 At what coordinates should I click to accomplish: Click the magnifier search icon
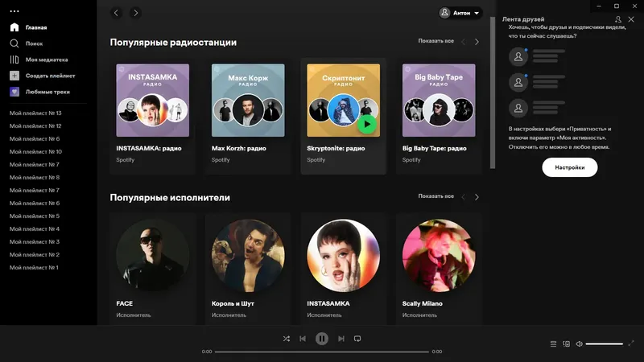[x=14, y=43]
